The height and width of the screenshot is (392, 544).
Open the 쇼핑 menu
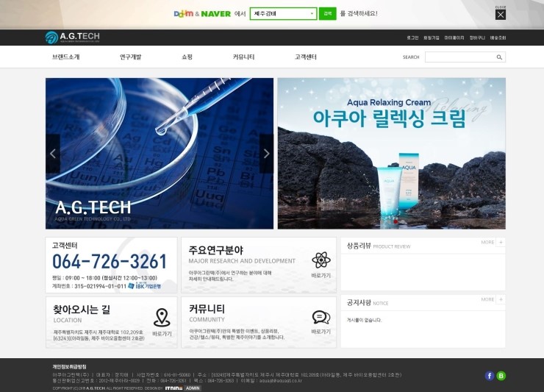pos(187,57)
